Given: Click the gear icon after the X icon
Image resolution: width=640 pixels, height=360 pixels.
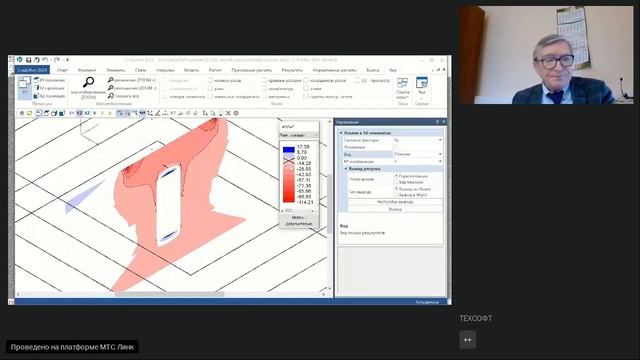Looking at the screenshot, I should [x=236, y=113].
